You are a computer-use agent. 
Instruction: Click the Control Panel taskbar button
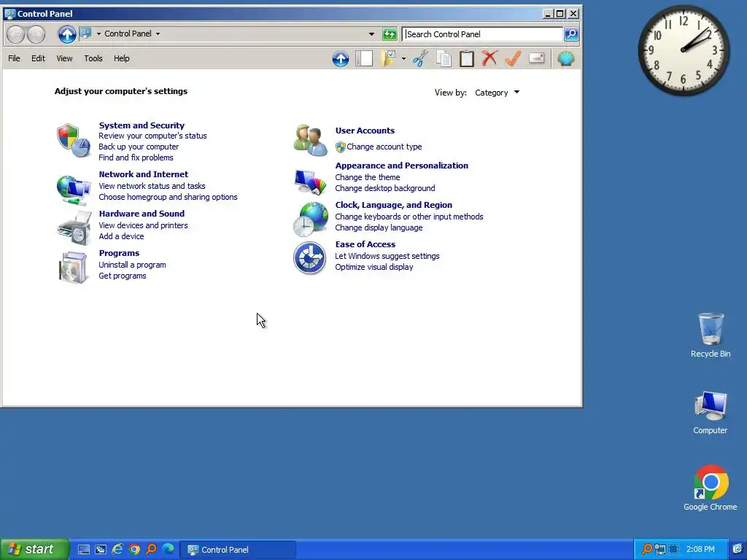(238, 550)
